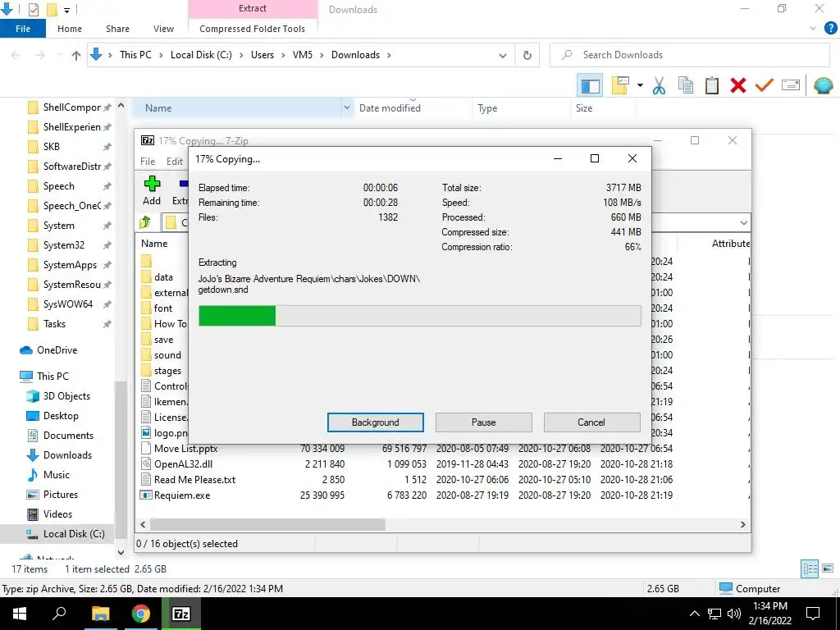Select 3D Objects in navigation pane
This screenshot has height=630, width=840.
pos(66,396)
